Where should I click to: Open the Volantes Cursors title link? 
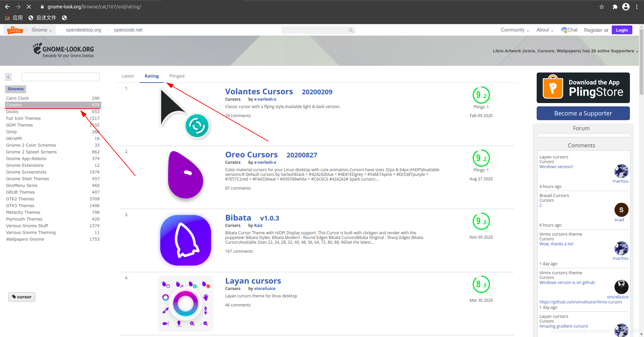click(259, 92)
